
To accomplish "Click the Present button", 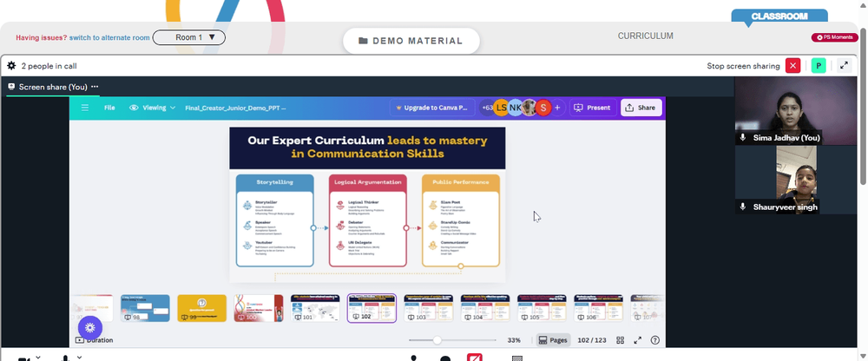I will coord(592,108).
